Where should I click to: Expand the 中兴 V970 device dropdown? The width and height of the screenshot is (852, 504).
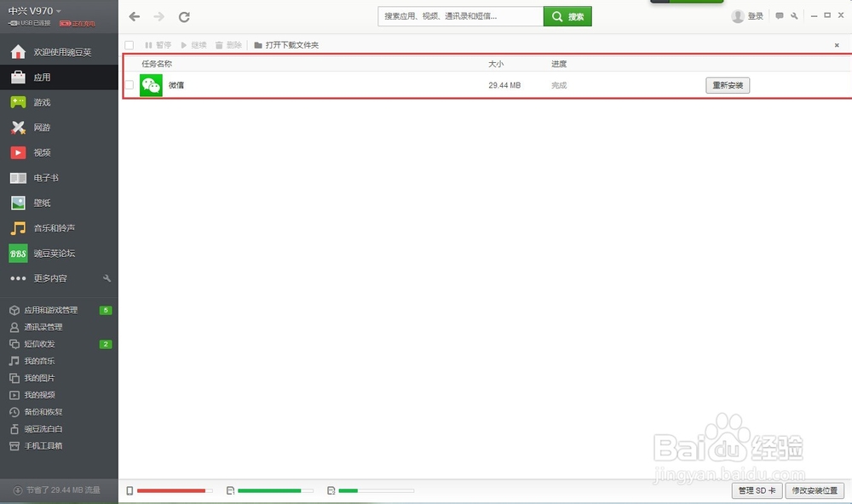click(34, 11)
